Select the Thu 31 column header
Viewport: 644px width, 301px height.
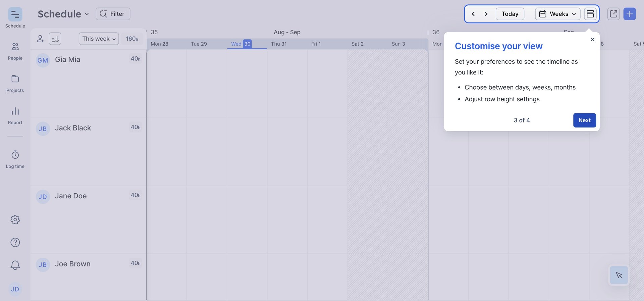(279, 44)
